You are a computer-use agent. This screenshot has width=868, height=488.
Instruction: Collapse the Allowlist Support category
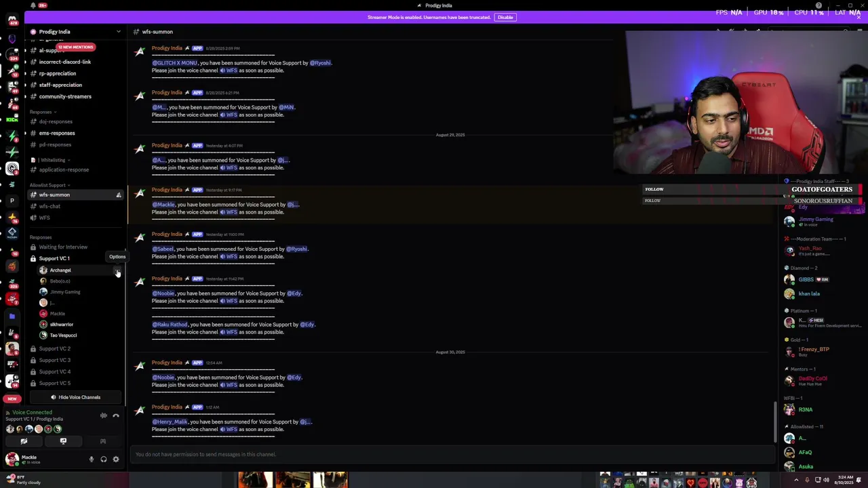[49, 185]
